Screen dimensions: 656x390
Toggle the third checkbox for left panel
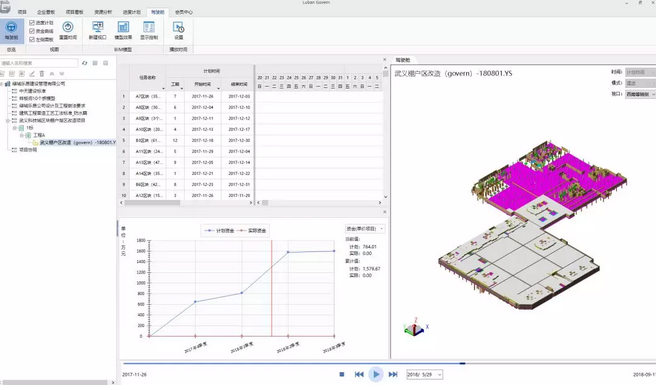coord(32,39)
